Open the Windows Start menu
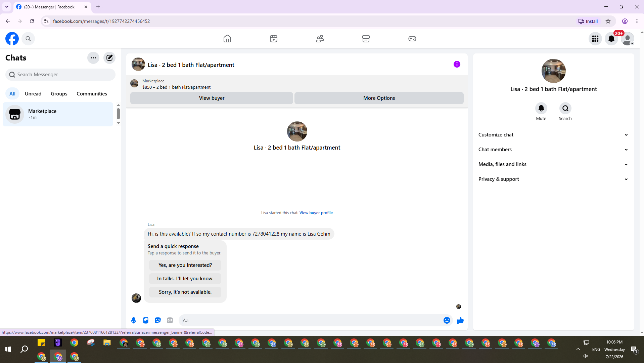This screenshot has height=363, width=644. click(x=8, y=350)
